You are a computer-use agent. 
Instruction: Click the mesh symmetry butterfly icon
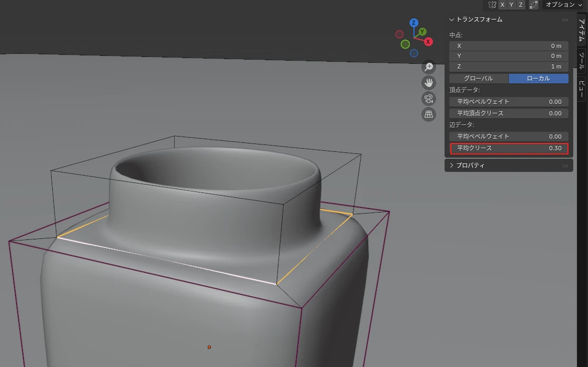pos(492,5)
